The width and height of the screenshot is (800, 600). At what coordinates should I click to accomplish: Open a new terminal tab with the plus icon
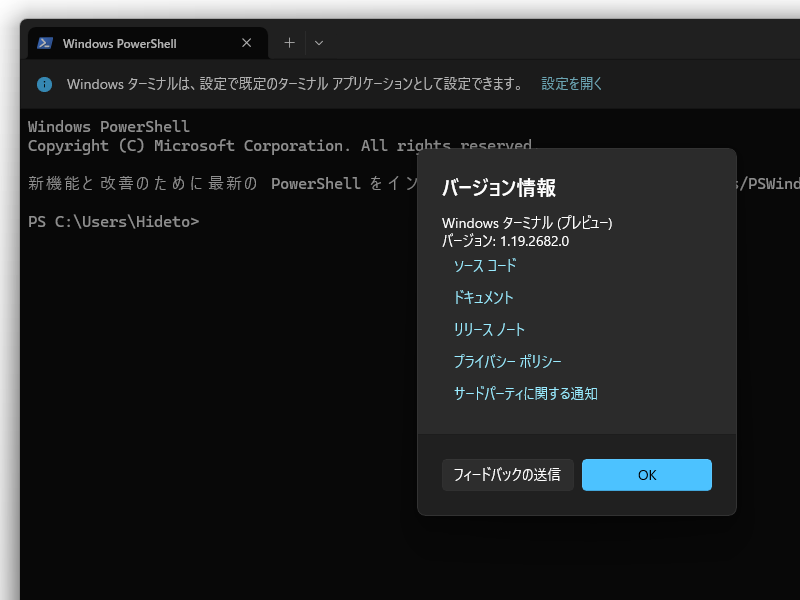(x=288, y=42)
